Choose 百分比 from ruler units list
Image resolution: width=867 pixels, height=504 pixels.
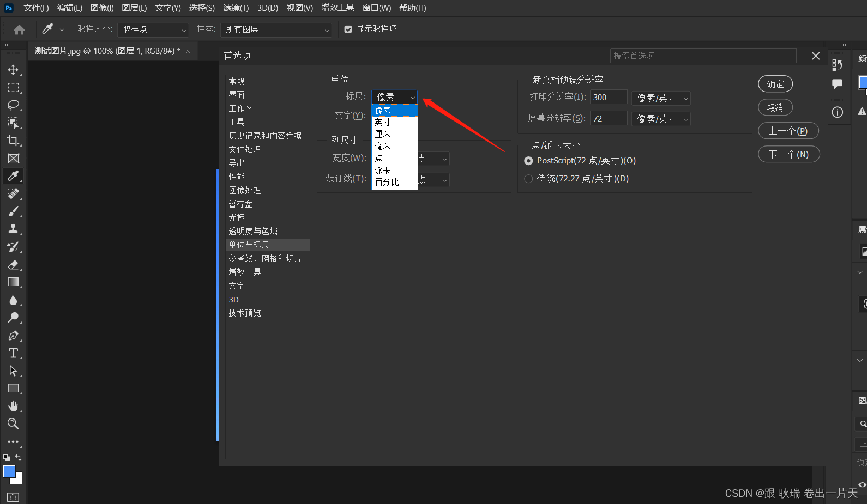395,182
